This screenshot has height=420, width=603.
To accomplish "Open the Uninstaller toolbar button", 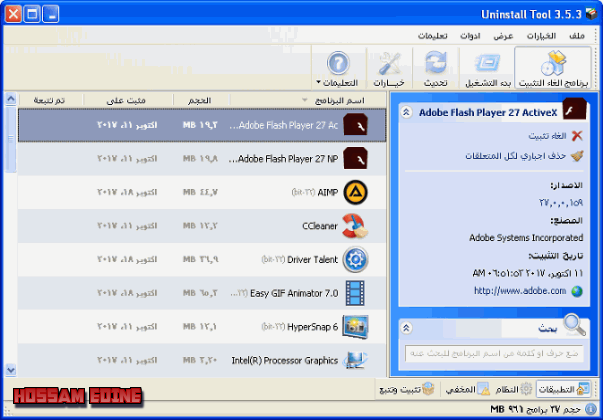I will pos(553,68).
